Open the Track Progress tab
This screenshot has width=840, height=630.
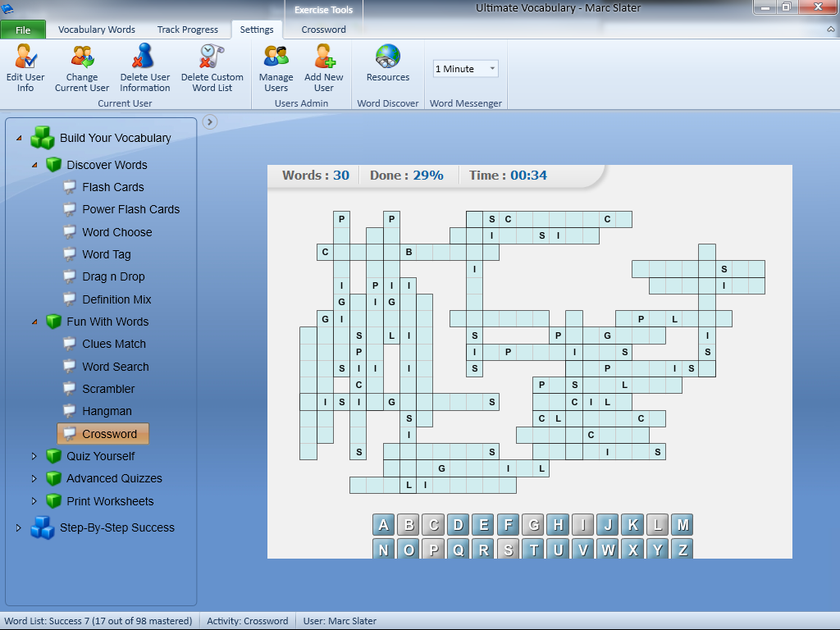click(188, 30)
